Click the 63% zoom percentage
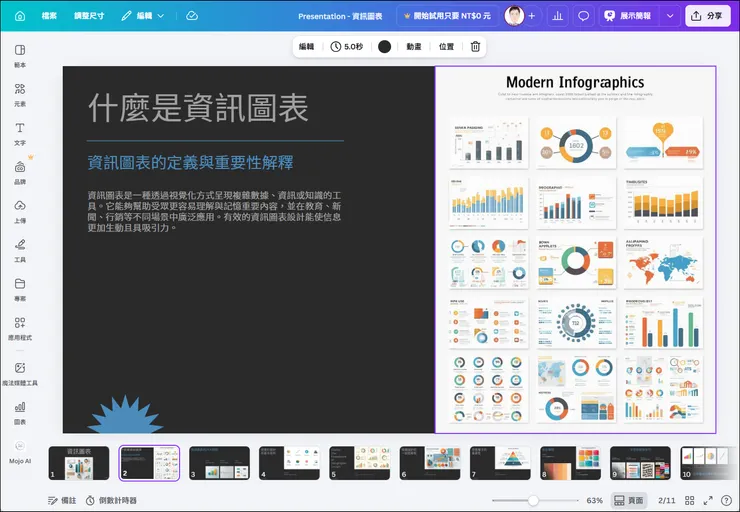Image resolution: width=740 pixels, height=512 pixels. pyautogui.click(x=594, y=500)
